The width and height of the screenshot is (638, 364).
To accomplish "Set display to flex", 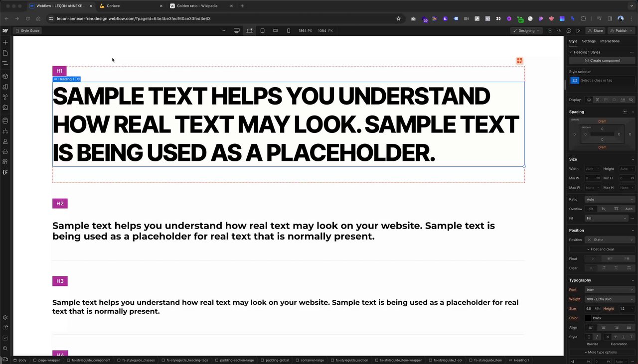I will pyautogui.click(x=597, y=100).
